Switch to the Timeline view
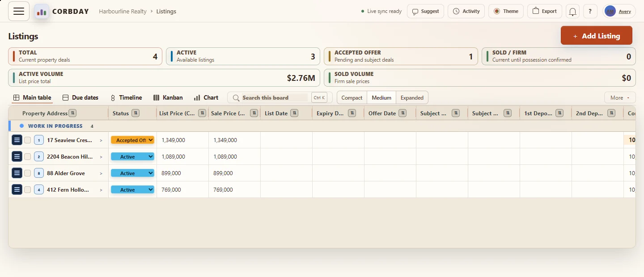This screenshot has height=277, width=644. click(x=126, y=97)
